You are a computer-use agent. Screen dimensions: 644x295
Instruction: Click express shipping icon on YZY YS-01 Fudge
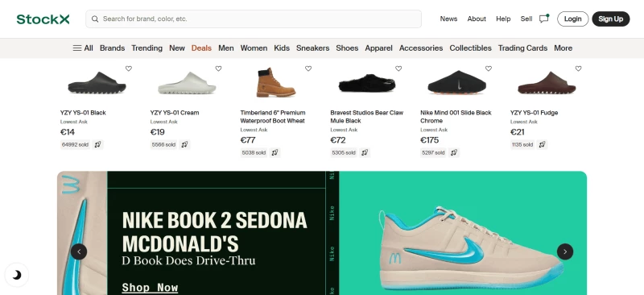pyautogui.click(x=542, y=144)
